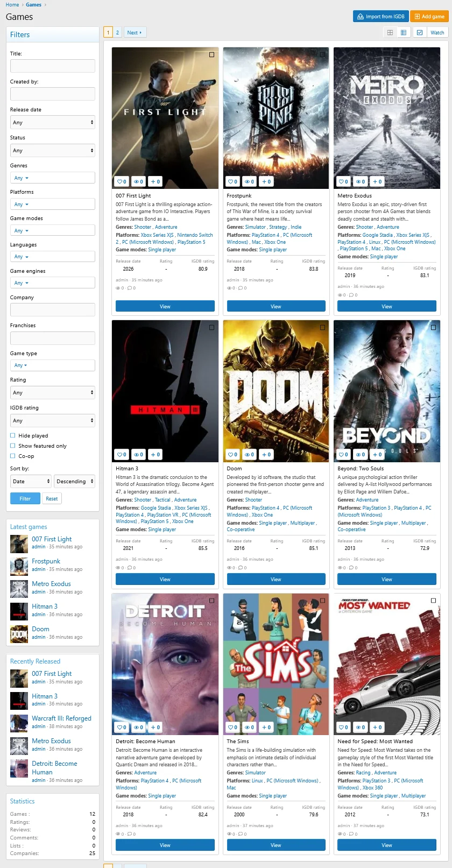Like the Need for Speed card

pos(344,727)
